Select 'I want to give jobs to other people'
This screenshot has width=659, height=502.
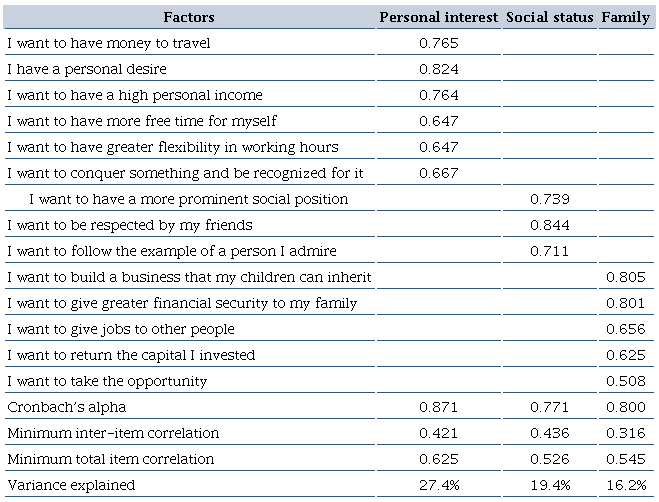[x=120, y=329]
